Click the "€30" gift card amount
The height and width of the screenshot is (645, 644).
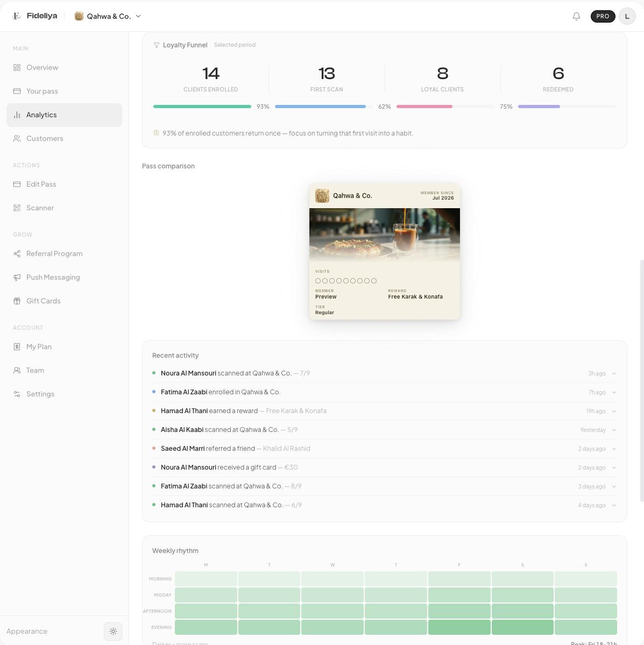[291, 467]
